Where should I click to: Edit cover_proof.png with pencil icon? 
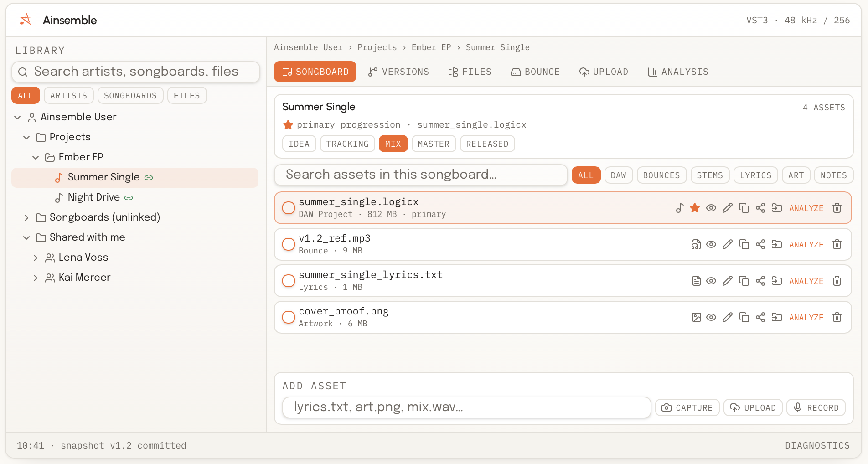pos(728,318)
